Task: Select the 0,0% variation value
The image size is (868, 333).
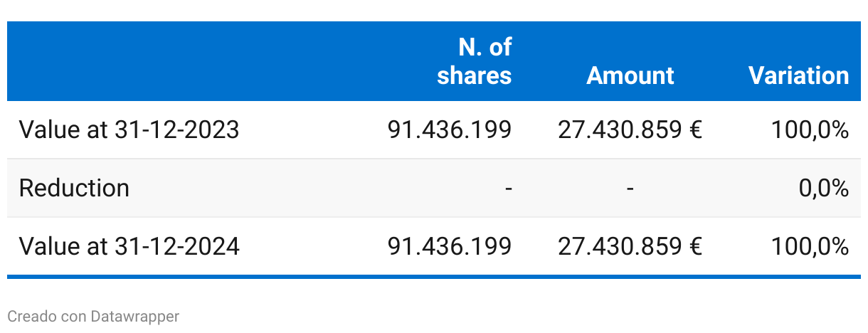Action: point(823,189)
